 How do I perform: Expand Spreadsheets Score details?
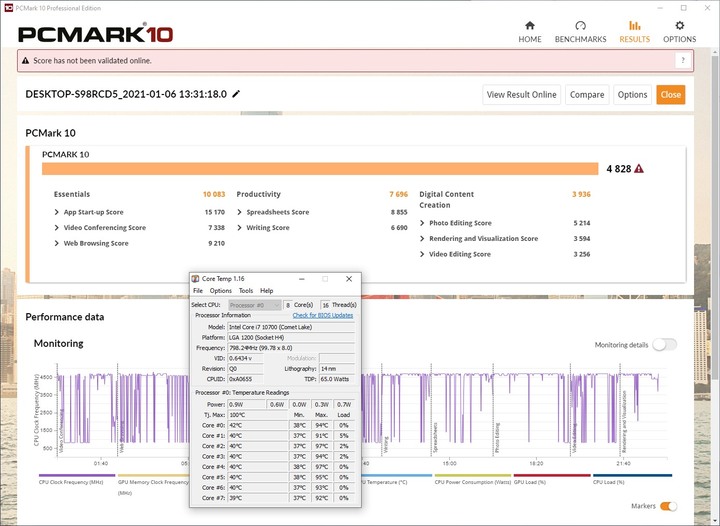pyautogui.click(x=239, y=212)
